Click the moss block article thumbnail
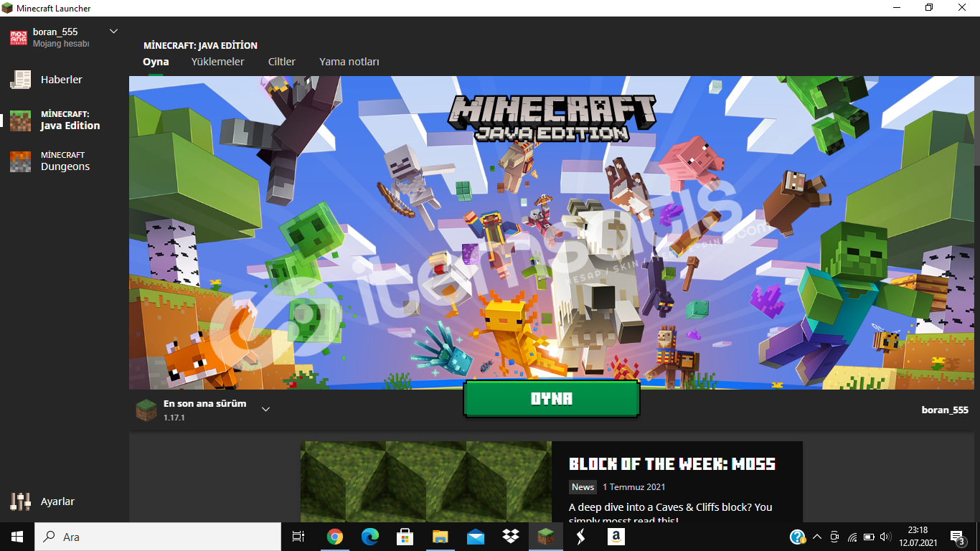The height and width of the screenshot is (551, 980). point(426,481)
